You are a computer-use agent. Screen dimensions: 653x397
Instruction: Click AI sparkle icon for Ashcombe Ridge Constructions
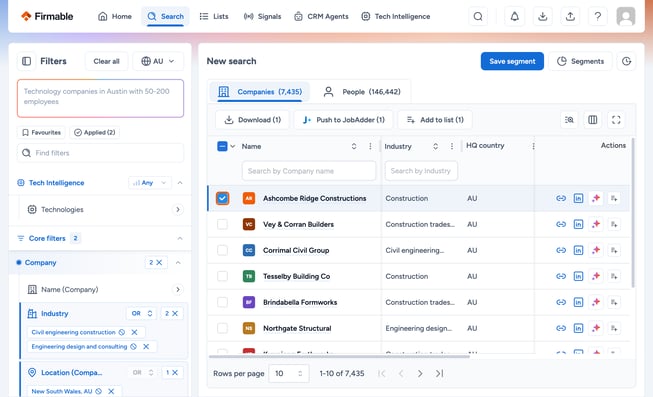coord(596,198)
